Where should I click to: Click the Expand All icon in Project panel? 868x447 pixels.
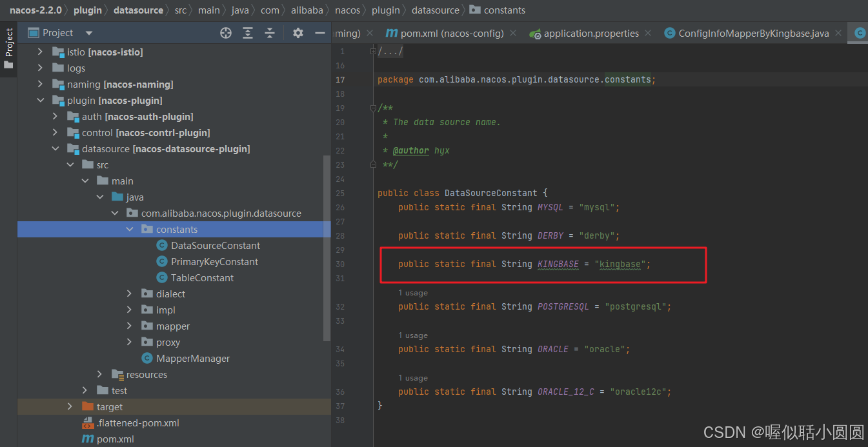pyautogui.click(x=248, y=33)
